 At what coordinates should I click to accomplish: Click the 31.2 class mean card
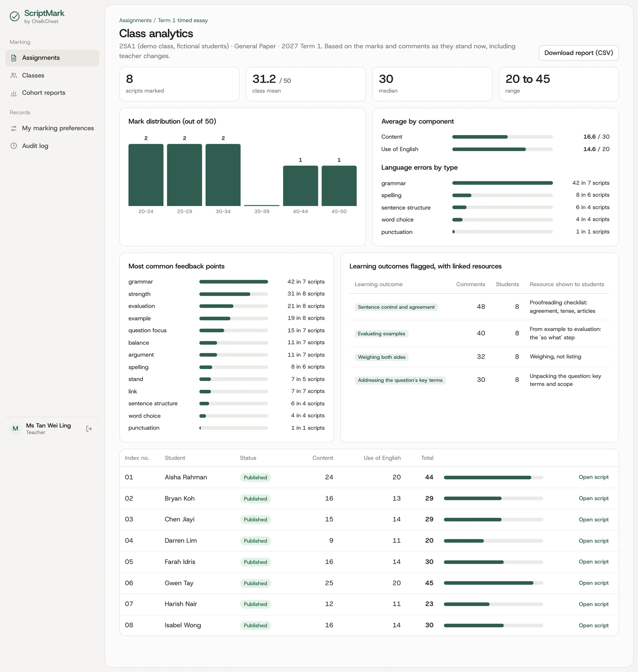coord(306,84)
